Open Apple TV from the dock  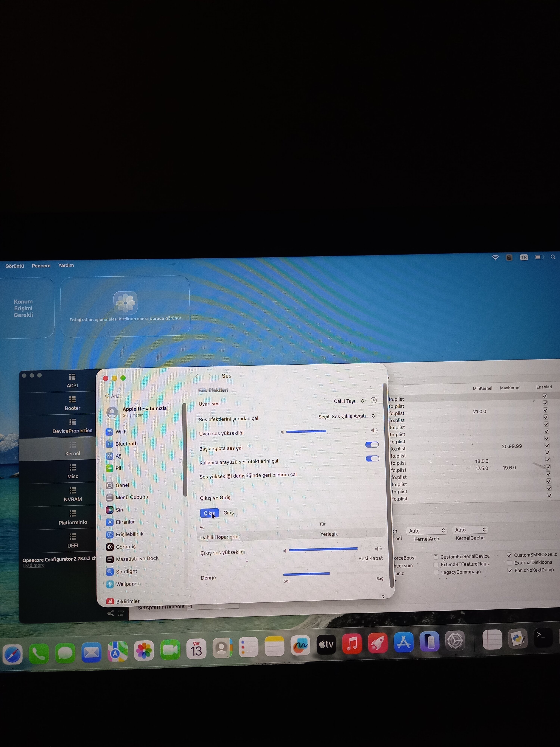click(326, 644)
